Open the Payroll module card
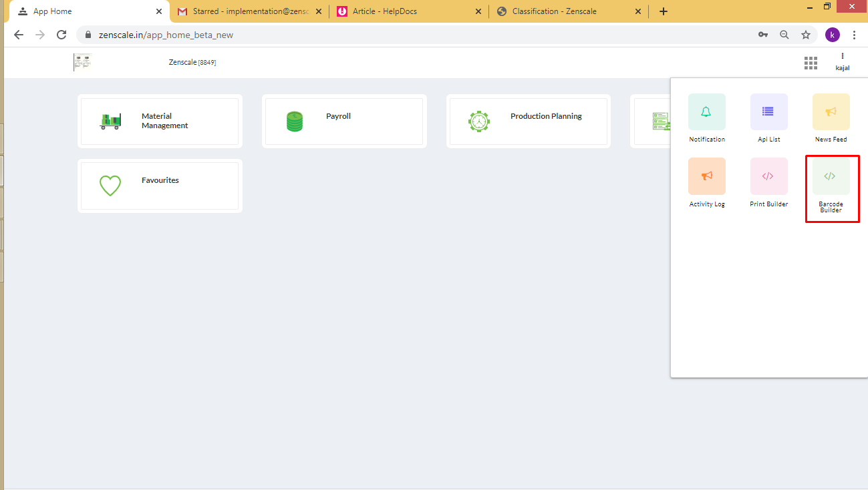 (344, 121)
